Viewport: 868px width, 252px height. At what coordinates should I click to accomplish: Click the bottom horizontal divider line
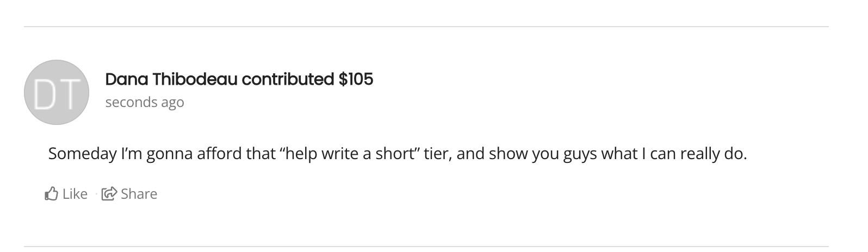426,247
